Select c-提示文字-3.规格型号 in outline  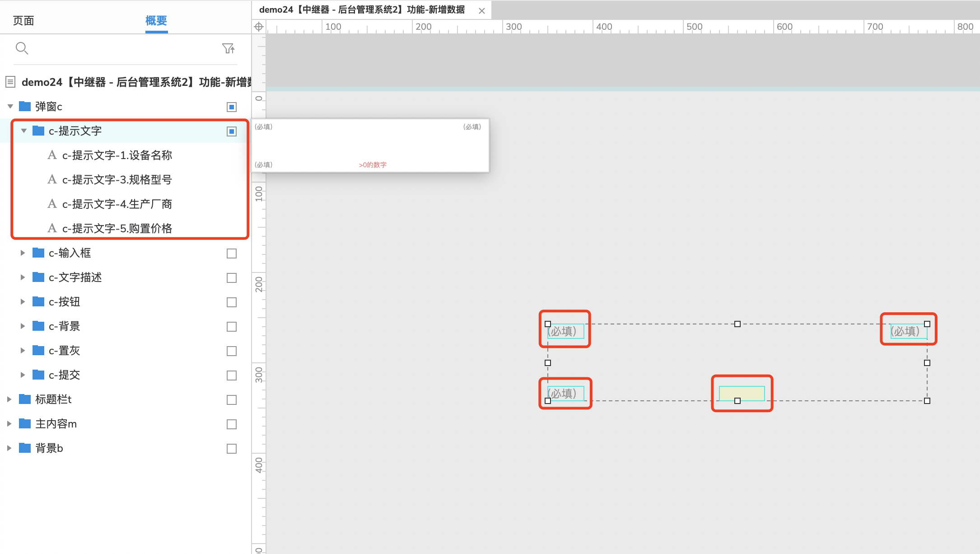pyautogui.click(x=117, y=179)
